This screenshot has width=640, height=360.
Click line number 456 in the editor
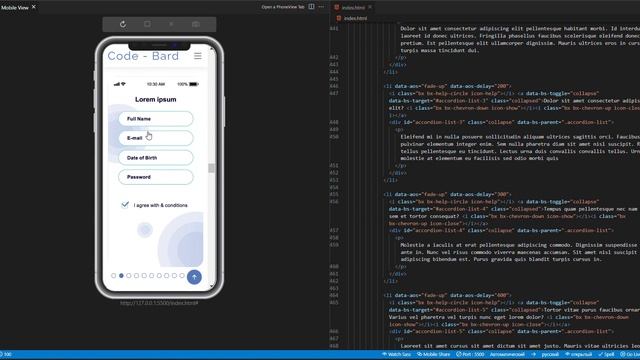point(334,202)
